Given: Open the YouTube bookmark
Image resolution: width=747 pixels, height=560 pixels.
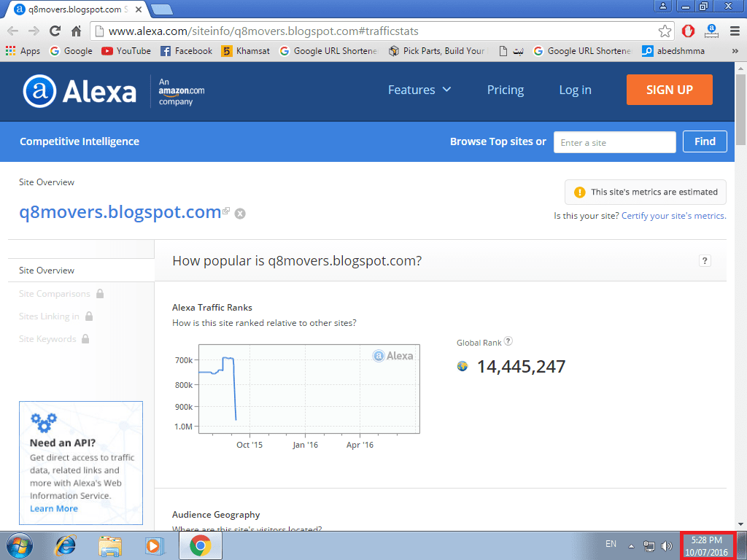Looking at the screenshot, I should 126,51.
